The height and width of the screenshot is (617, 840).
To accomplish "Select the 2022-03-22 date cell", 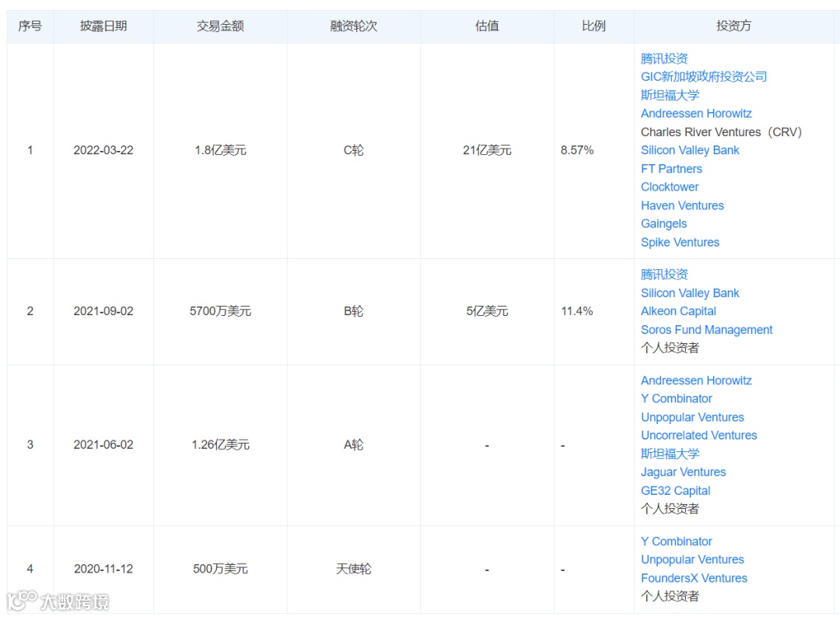I will tap(103, 151).
